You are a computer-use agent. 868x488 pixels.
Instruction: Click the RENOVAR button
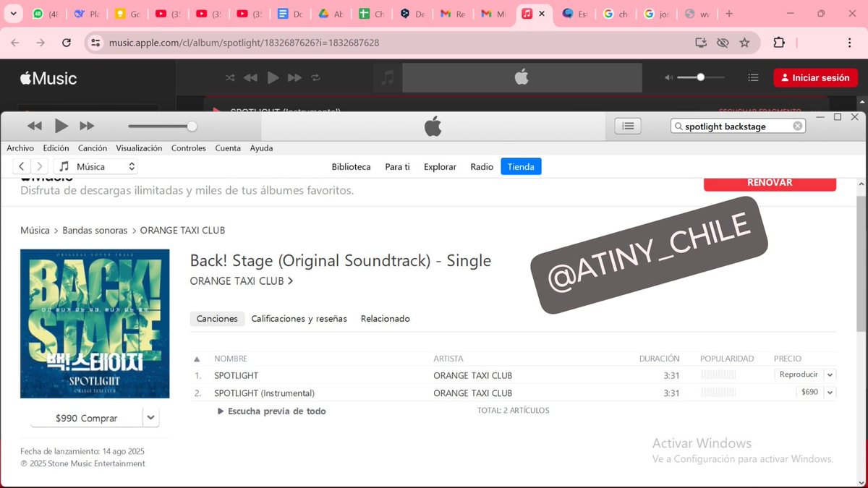click(x=770, y=184)
